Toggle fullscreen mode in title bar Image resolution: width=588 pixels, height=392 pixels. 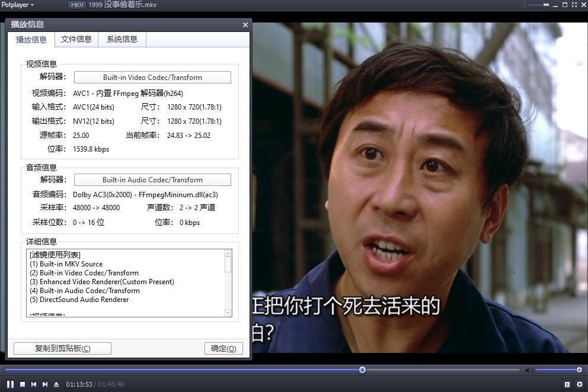574,5
